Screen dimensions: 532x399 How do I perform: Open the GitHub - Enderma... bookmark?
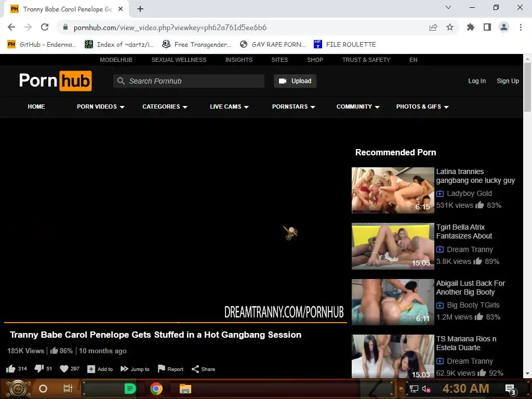pyautogui.click(x=42, y=45)
